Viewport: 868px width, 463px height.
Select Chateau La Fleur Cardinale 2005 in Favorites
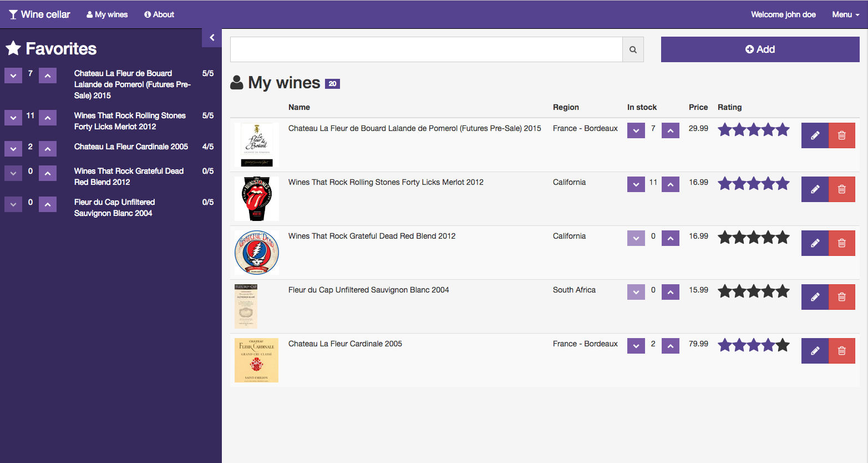coord(131,147)
